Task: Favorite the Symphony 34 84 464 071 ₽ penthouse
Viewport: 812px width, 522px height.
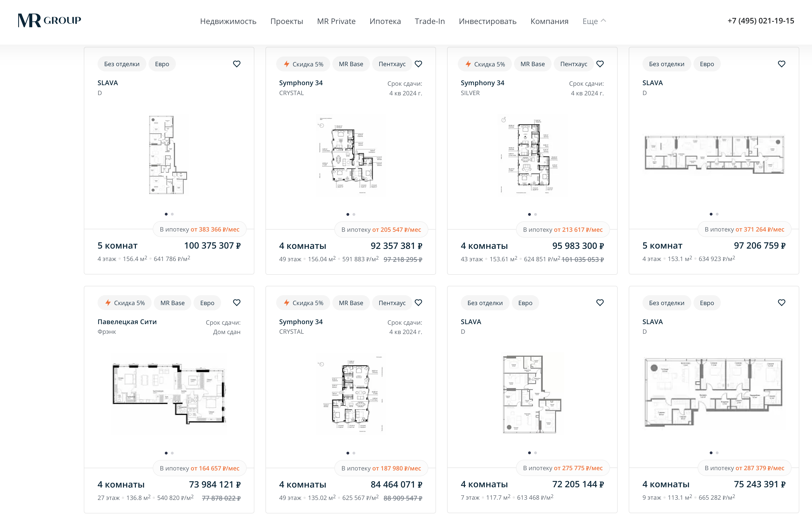Action: 418,302
